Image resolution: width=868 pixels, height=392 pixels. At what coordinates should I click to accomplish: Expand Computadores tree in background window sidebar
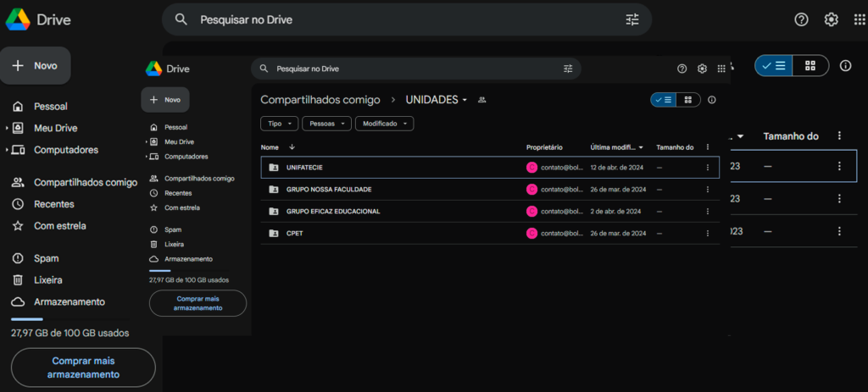(x=7, y=150)
